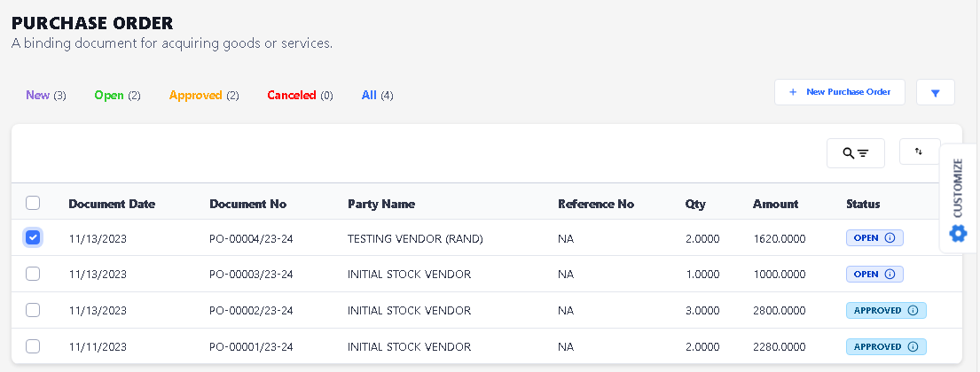Image resolution: width=980 pixels, height=372 pixels.
Task: Click the sort arrows icon button
Action: [x=919, y=152]
